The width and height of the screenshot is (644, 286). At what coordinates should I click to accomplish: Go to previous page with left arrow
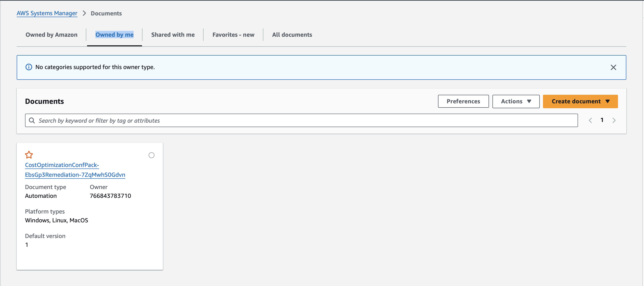pos(590,120)
